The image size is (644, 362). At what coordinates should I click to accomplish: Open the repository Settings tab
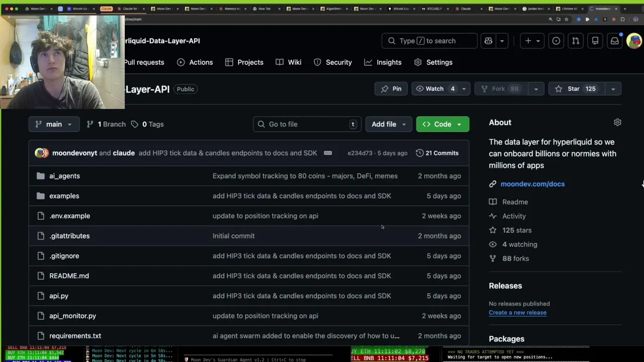433,62
